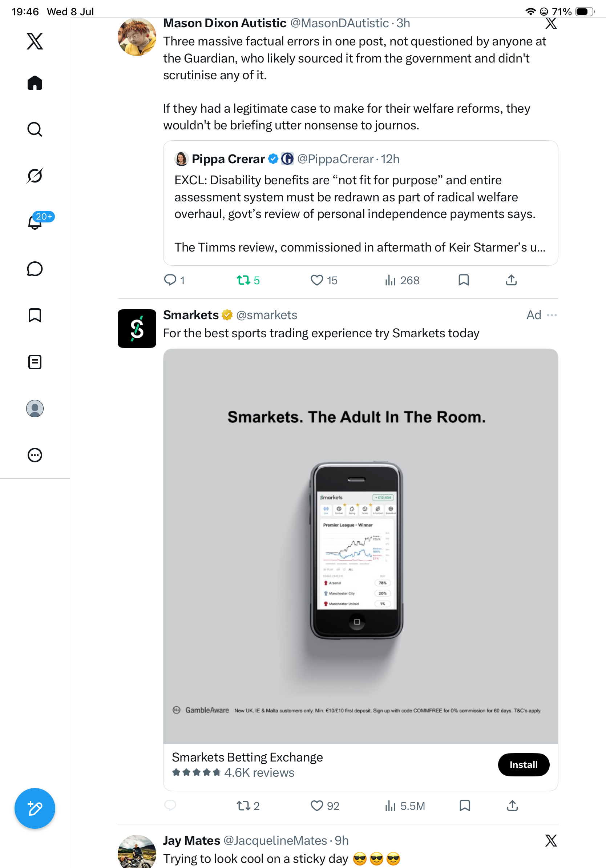
Task: Open three-dot options on Smarkets ad
Action: [552, 315]
